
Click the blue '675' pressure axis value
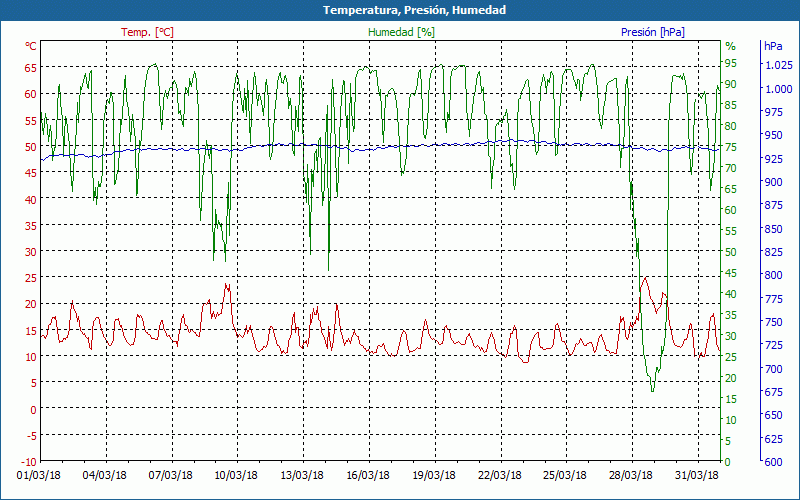[773, 392]
